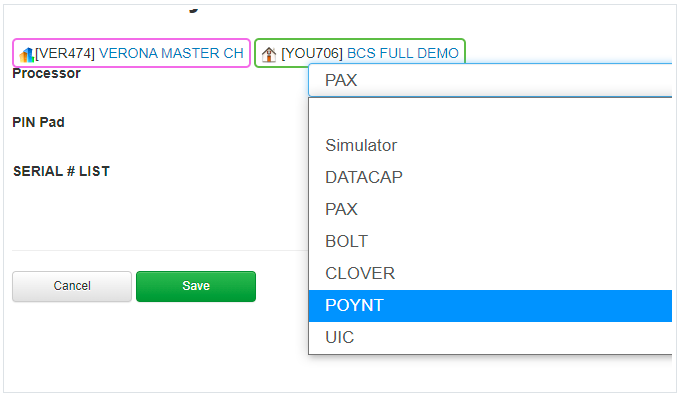Viewport: 681px width, 398px height.
Task: Choose DATACAP from the processor list
Action: [490, 177]
